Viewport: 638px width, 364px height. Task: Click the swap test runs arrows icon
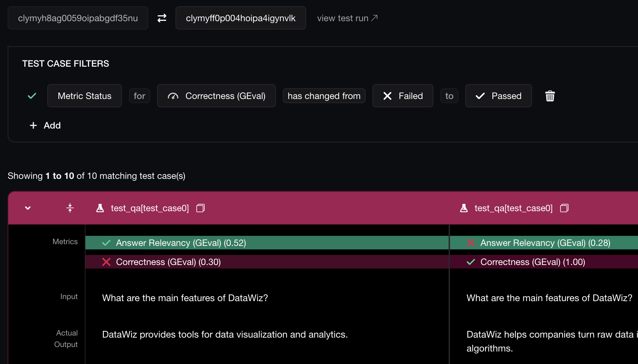pyautogui.click(x=162, y=18)
